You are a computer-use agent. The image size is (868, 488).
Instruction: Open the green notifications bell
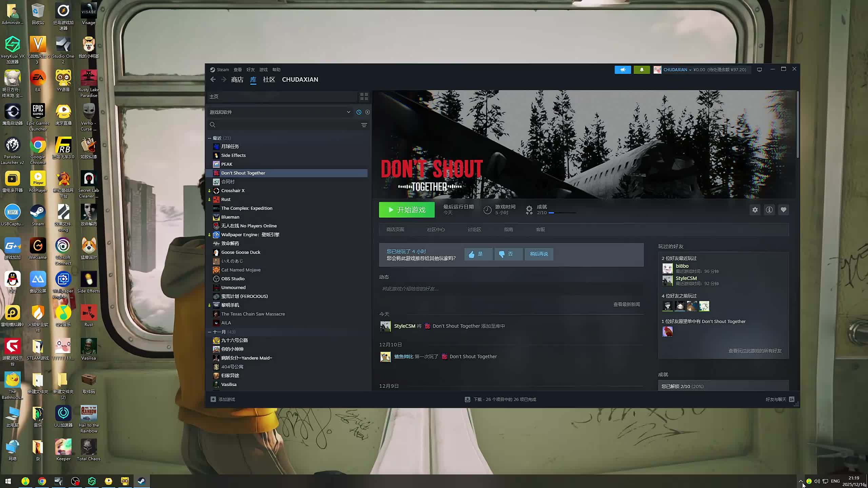[642, 69]
